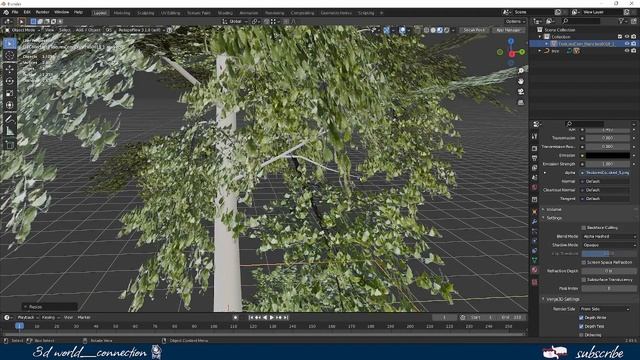The image size is (640, 360).
Task: Open the Scene properties tab icon
Action: point(535,178)
